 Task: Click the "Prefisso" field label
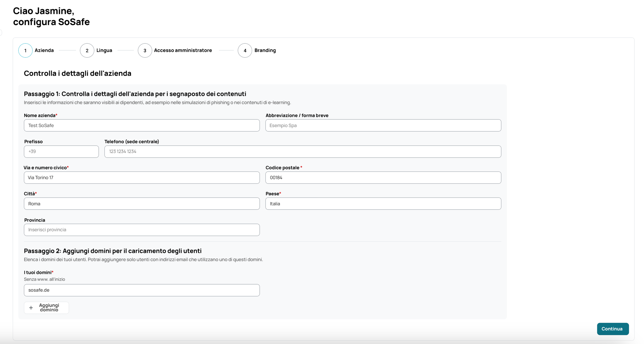pyautogui.click(x=33, y=141)
